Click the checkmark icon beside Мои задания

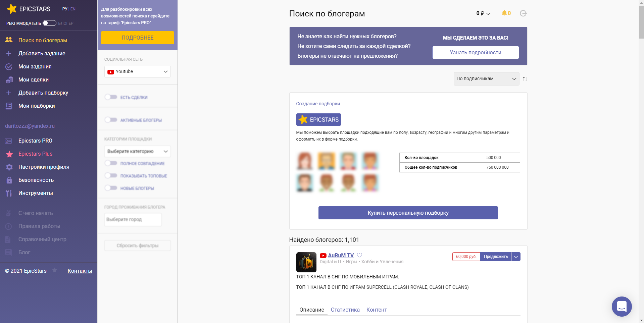tap(9, 67)
